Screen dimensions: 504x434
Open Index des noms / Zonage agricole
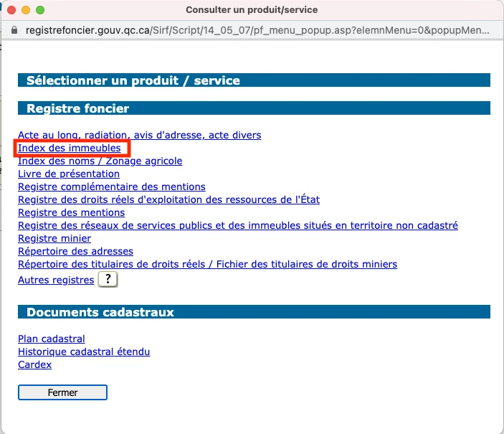pos(100,161)
